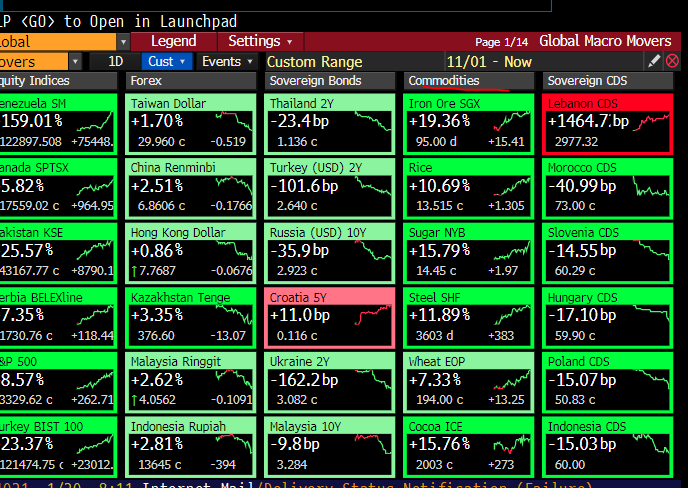
Task: Select the Iron Ore SGX tile
Action: (469, 124)
